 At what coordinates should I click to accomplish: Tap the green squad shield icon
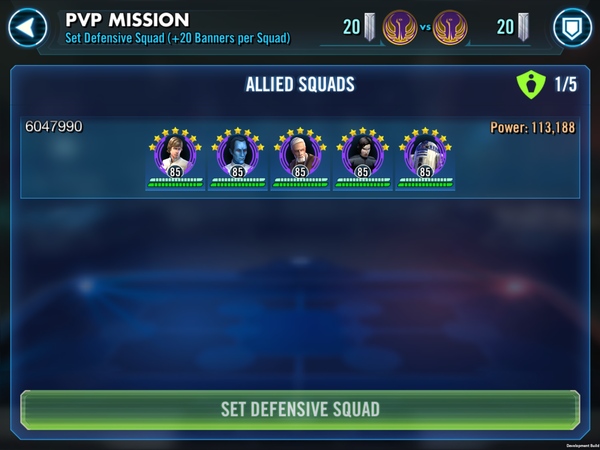click(x=531, y=84)
